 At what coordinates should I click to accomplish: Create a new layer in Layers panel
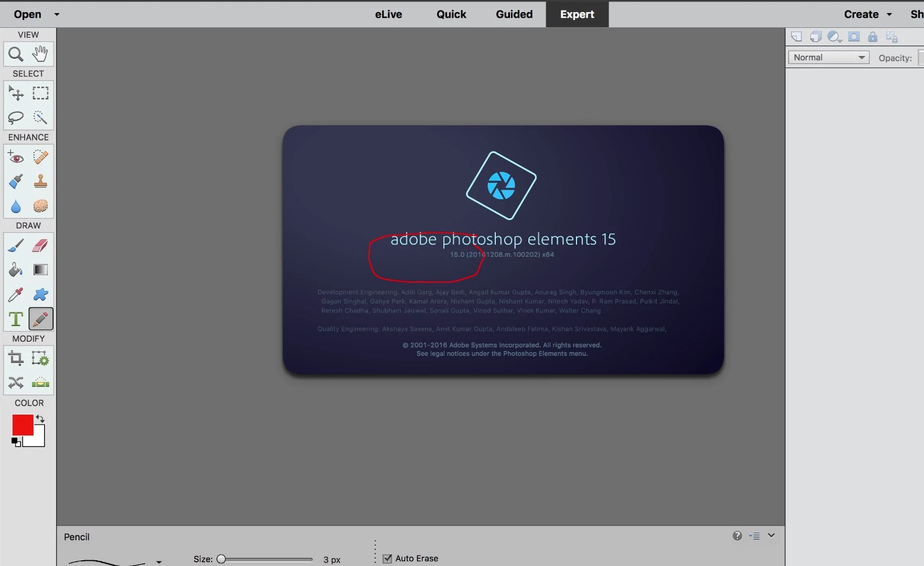point(797,37)
